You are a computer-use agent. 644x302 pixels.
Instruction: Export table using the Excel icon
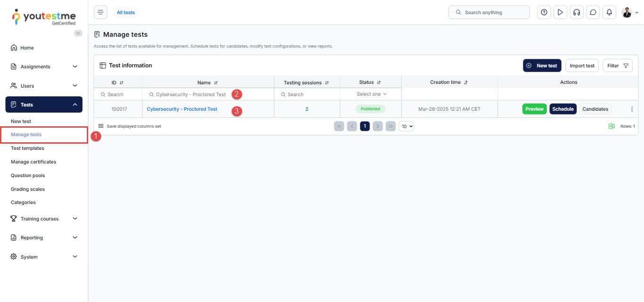tap(611, 126)
